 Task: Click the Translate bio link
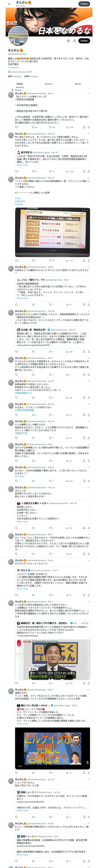point(14,68)
